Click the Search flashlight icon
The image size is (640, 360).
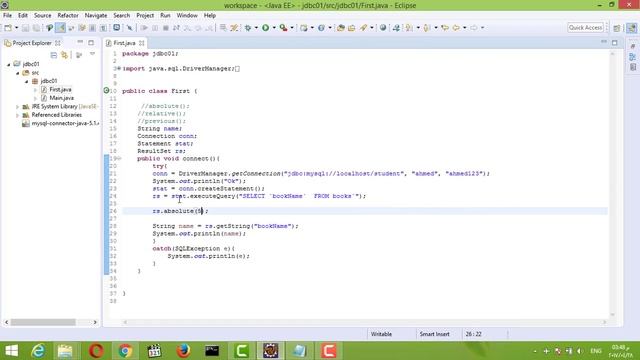[363, 28]
